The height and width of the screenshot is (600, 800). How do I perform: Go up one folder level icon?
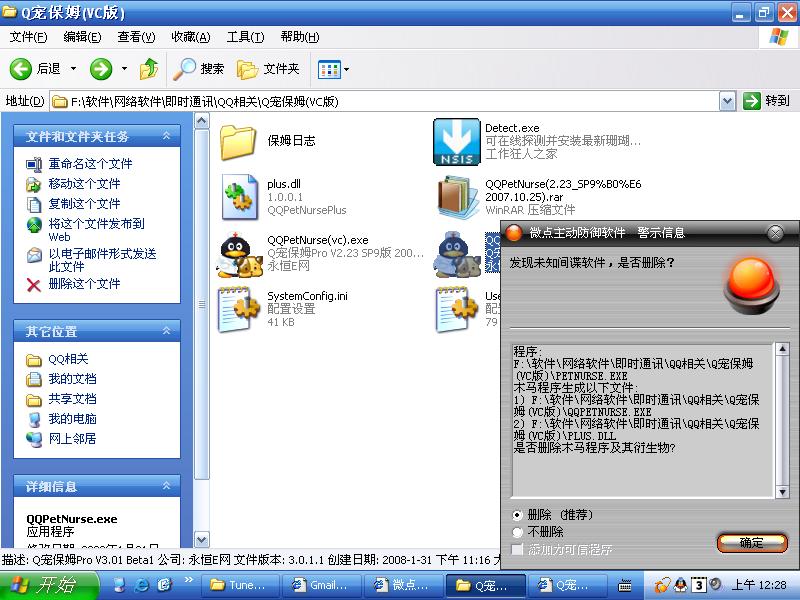[148, 69]
